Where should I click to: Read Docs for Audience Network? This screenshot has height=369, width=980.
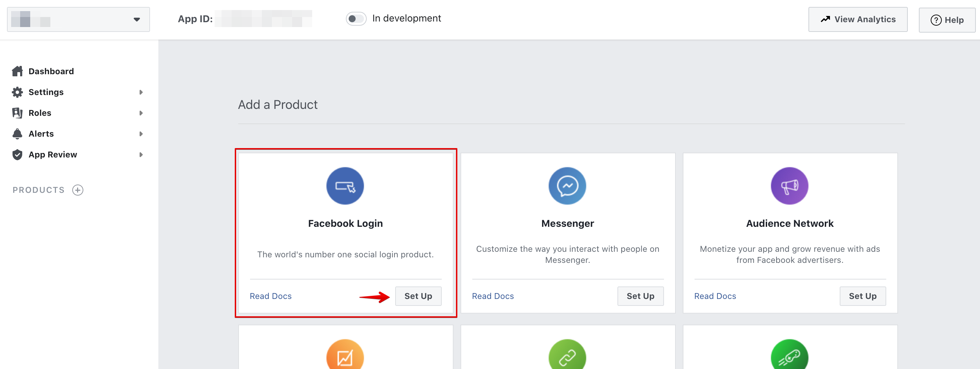click(715, 296)
